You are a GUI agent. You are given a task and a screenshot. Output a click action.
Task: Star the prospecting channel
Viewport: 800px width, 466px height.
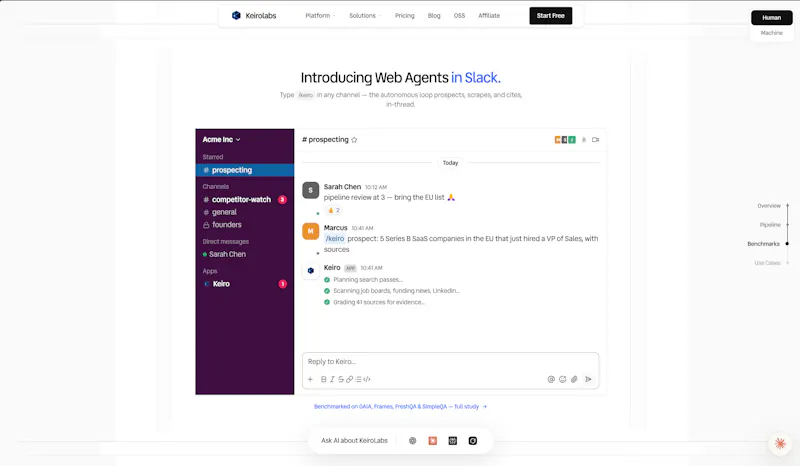pyautogui.click(x=354, y=140)
